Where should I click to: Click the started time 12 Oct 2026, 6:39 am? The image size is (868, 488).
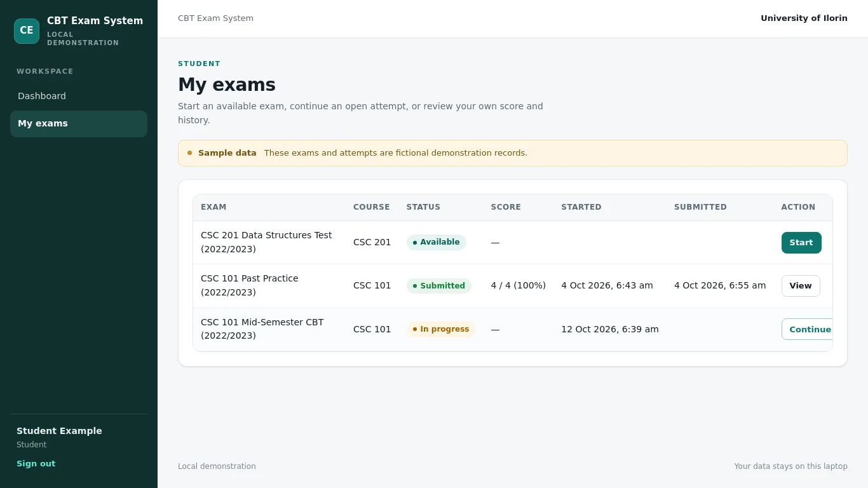click(610, 329)
